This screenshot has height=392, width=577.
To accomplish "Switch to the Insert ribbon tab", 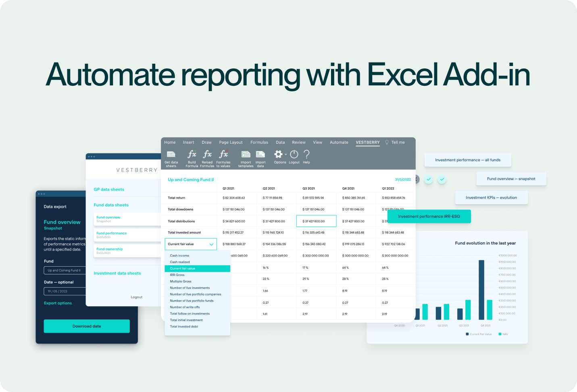I will 188,142.
